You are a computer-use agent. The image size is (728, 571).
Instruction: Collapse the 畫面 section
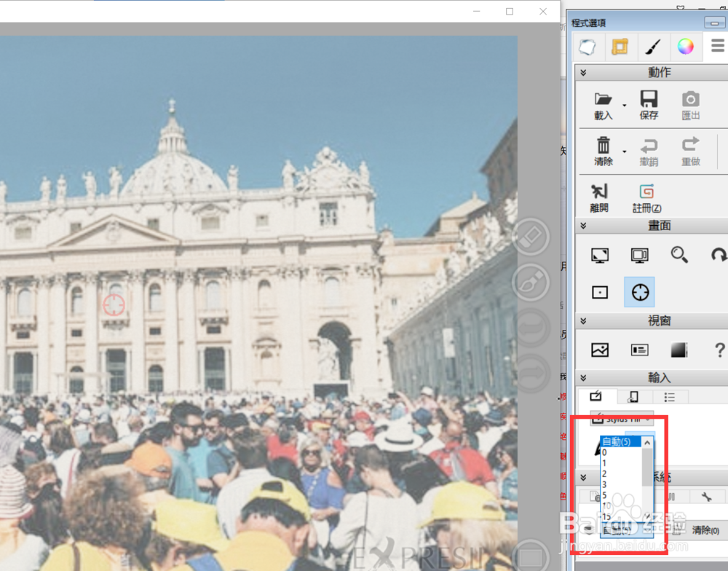(x=584, y=226)
